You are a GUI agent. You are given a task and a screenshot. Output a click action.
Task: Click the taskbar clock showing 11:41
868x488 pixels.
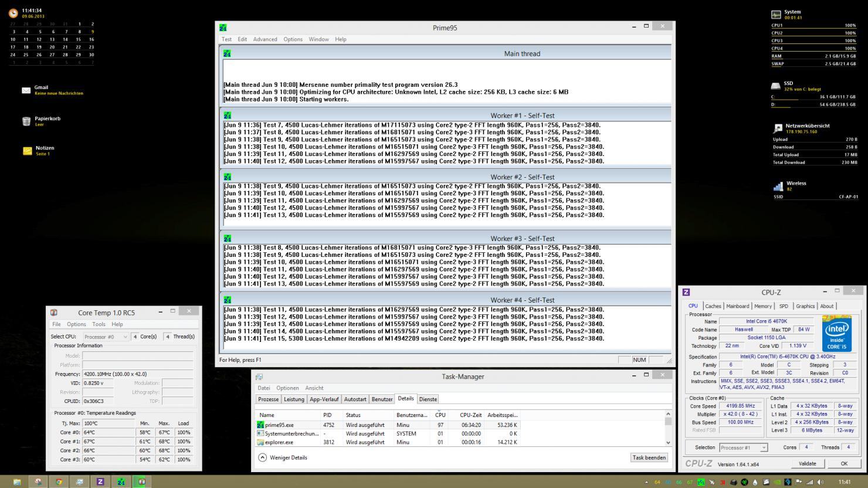pos(845,482)
